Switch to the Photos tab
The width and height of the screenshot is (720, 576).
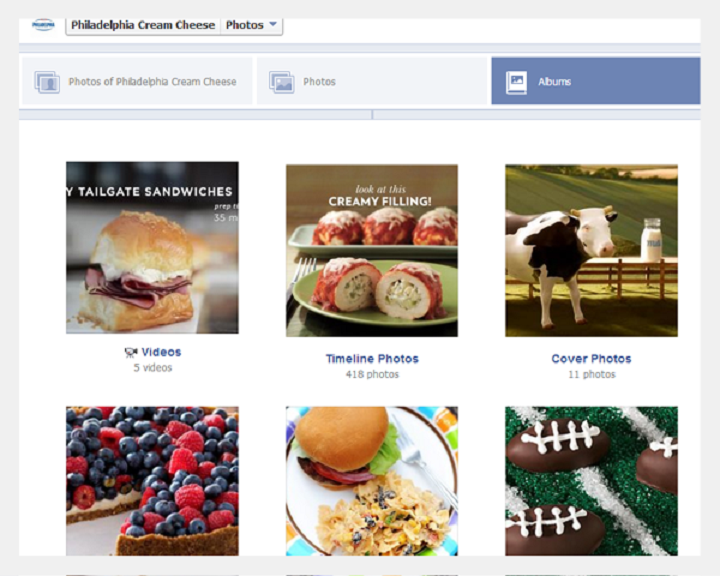[x=371, y=81]
